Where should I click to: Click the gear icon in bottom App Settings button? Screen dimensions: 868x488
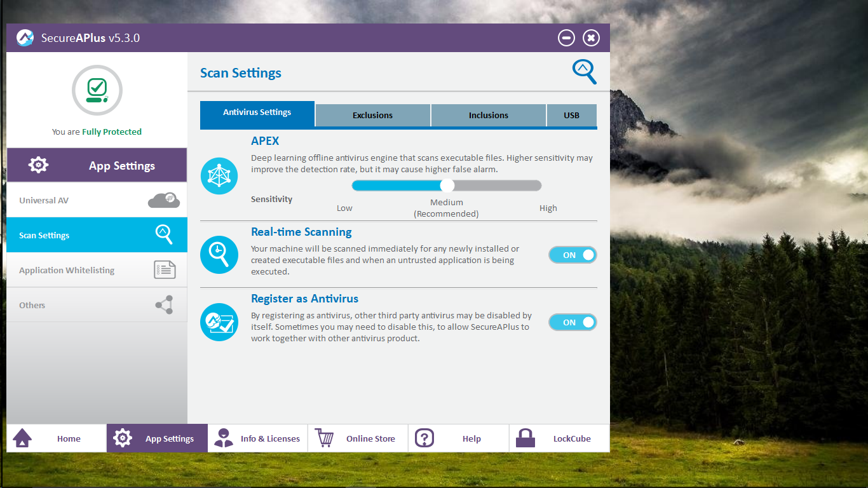tap(122, 438)
